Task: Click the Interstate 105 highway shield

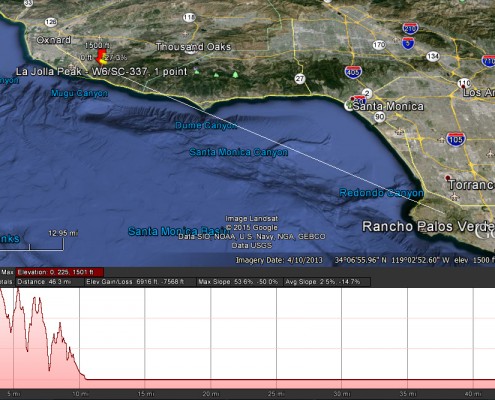Action: coord(456,139)
